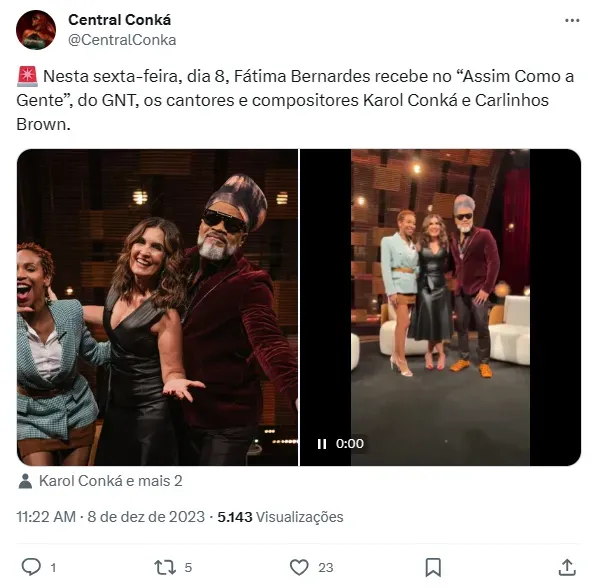This screenshot has width=594, height=588.
Task: Open the left photo of three people
Action: point(157,307)
